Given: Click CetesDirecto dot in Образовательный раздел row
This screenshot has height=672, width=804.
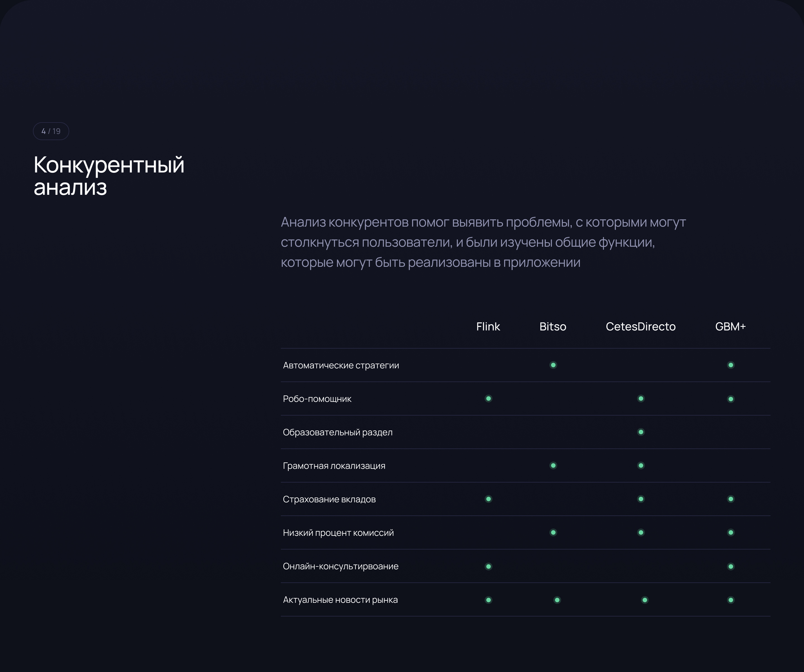Looking at the screenshot, I should coord(641,432).
